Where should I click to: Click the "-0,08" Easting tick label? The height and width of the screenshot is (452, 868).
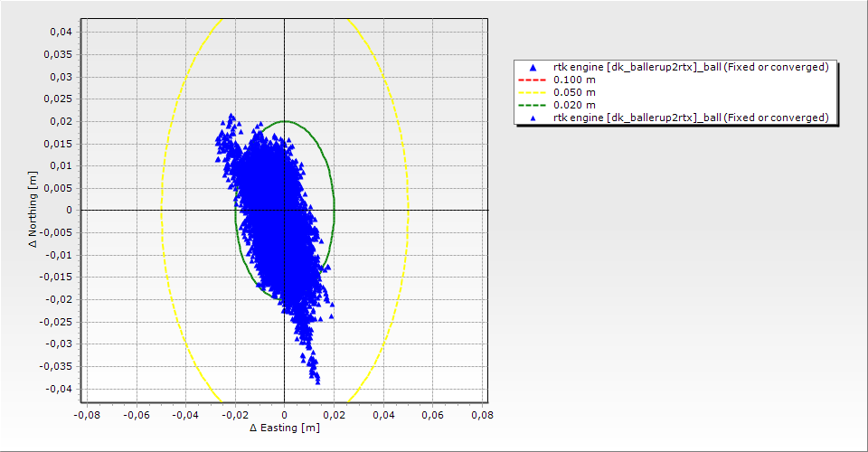[x=87, y=415]
